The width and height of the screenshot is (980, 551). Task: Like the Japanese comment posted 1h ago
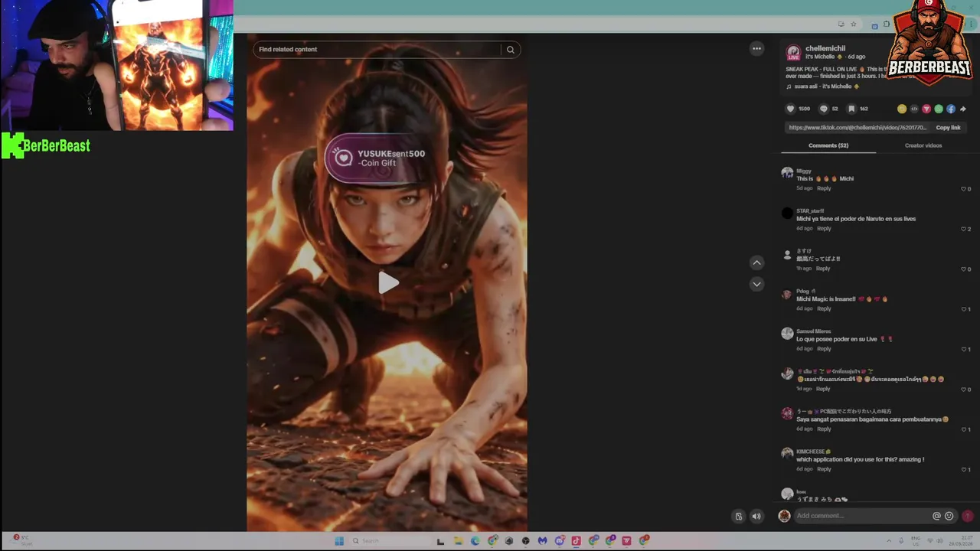[964, 269]
